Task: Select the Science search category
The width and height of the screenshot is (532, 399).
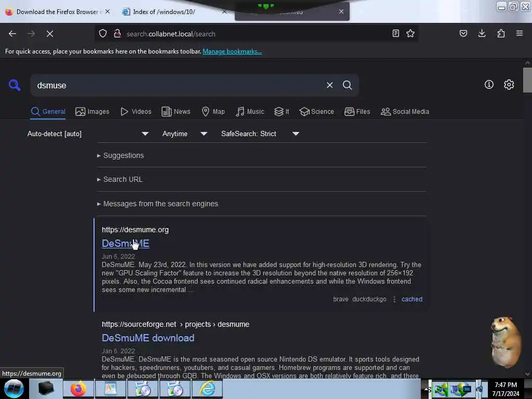Action: tap(316, 112)
